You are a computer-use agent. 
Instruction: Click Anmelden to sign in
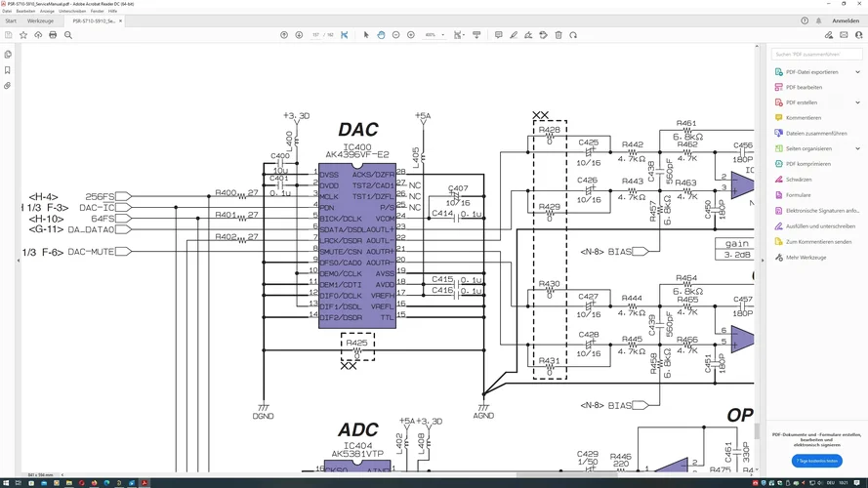(x=846, y=20)
